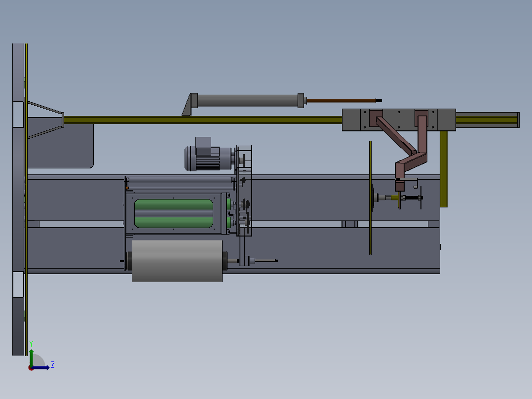Select the transparent gearbox housing beside the motor
This screenshot has width=532, height=399.
coord(244,191)
